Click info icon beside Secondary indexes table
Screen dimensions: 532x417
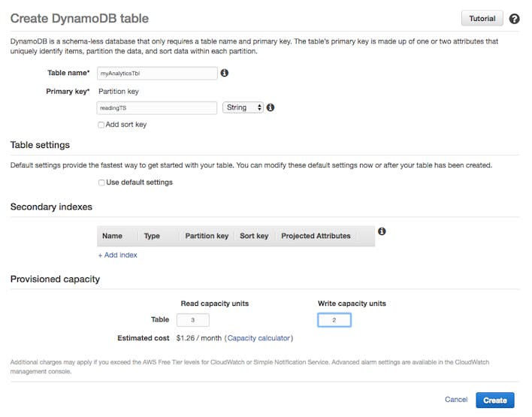(382, 231)
